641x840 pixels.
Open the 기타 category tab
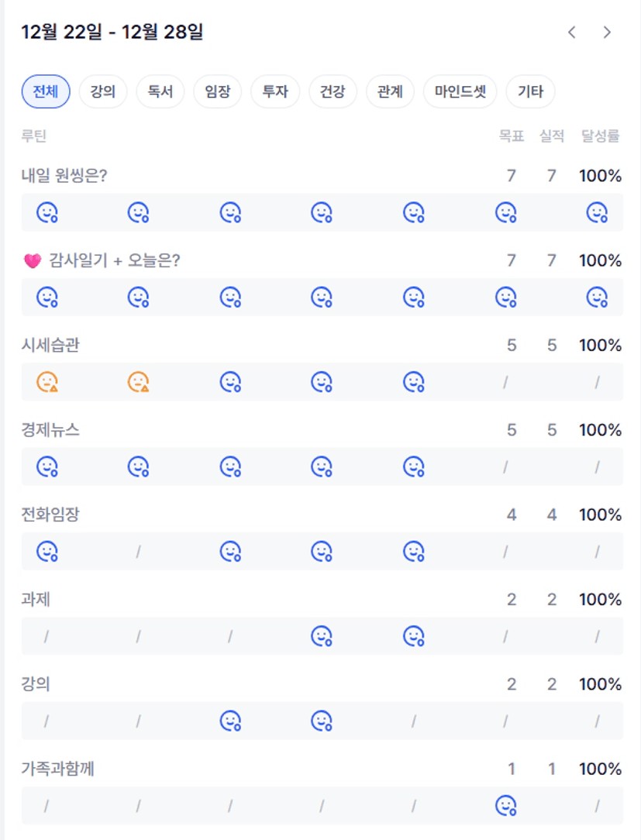tap(530, 91)
